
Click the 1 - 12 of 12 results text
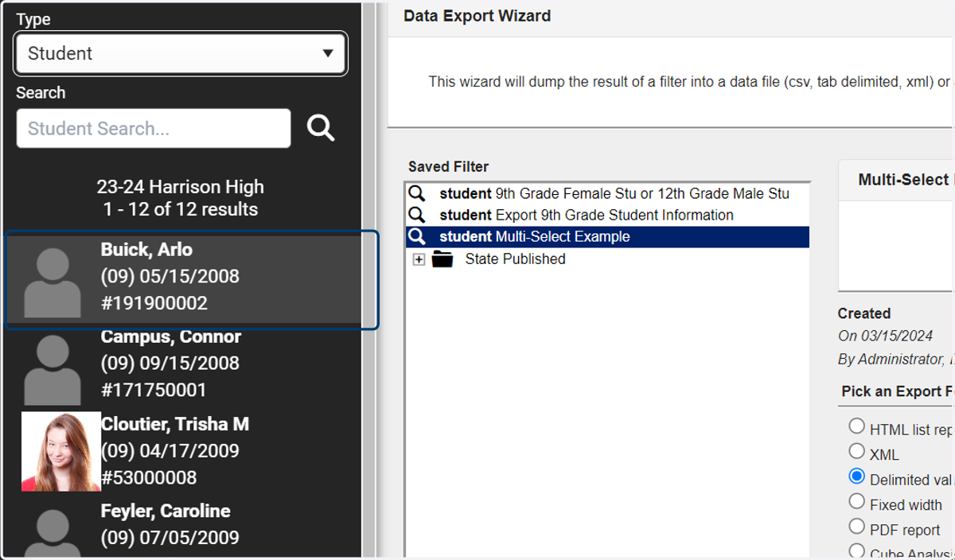point(181,210)
